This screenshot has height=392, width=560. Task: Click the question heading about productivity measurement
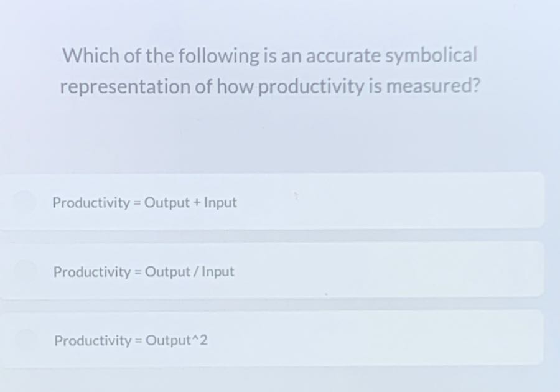click(x=270, y=71)
